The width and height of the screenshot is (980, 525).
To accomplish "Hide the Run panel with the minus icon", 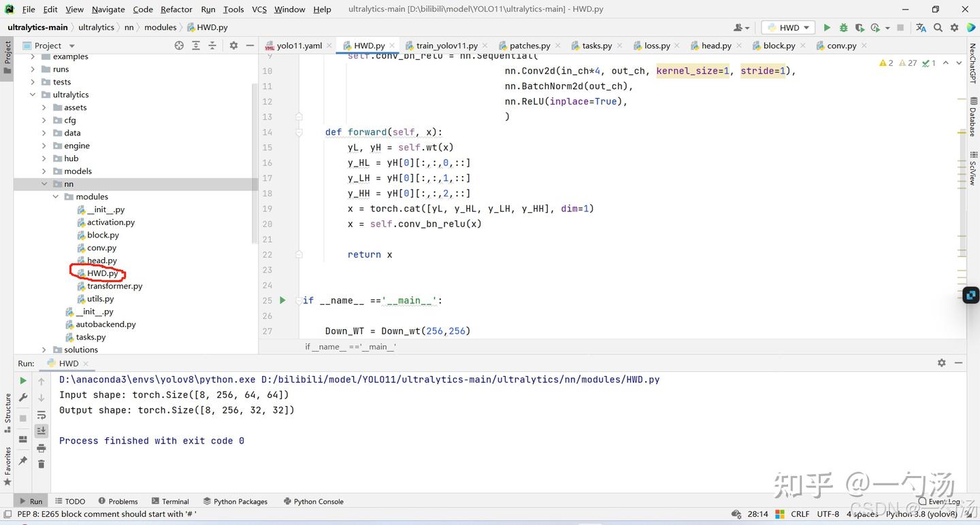I will (x=958, y=363).
